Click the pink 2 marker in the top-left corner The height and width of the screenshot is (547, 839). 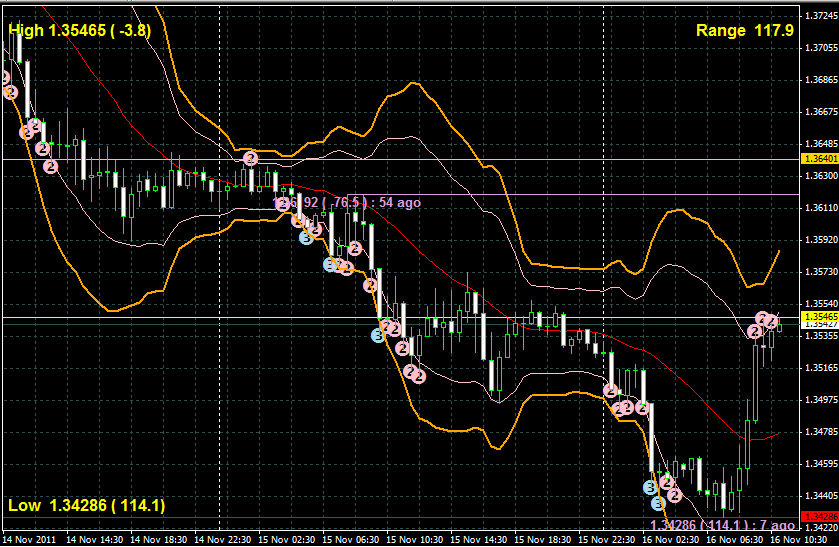click(x=10, y=92)
